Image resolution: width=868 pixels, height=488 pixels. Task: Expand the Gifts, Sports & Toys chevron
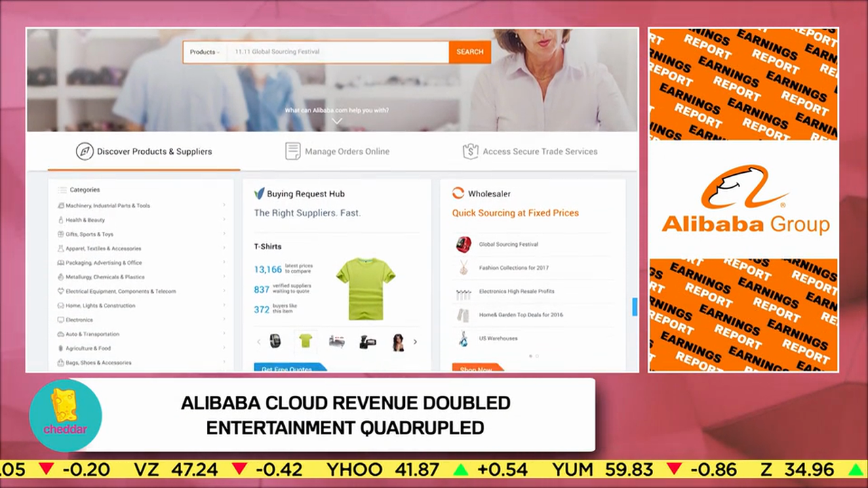click(x=224, y=233)
